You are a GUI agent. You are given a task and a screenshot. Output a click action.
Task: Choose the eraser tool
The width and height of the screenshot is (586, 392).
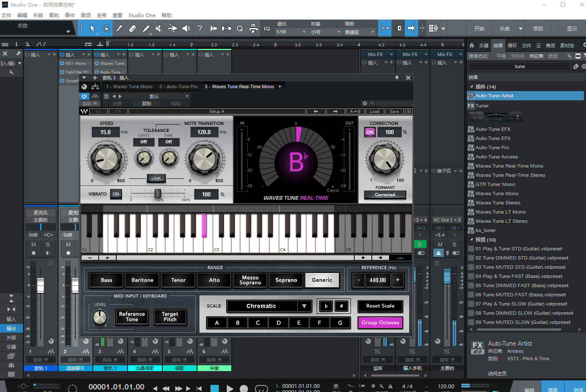[133, 28]
